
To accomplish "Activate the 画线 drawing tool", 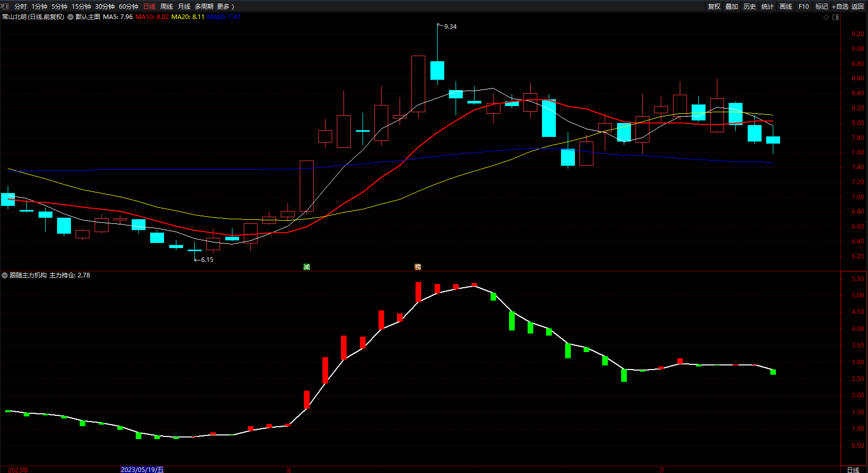I will 786,7.
